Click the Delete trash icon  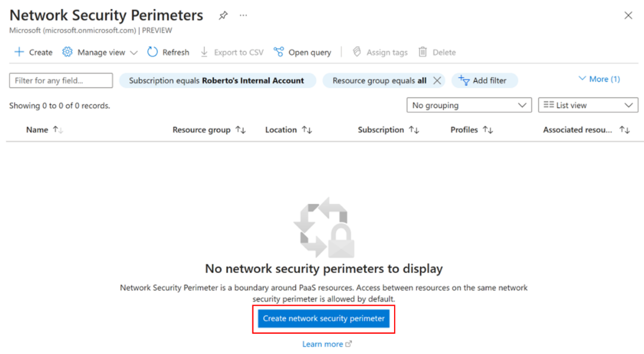click(422, 52)
